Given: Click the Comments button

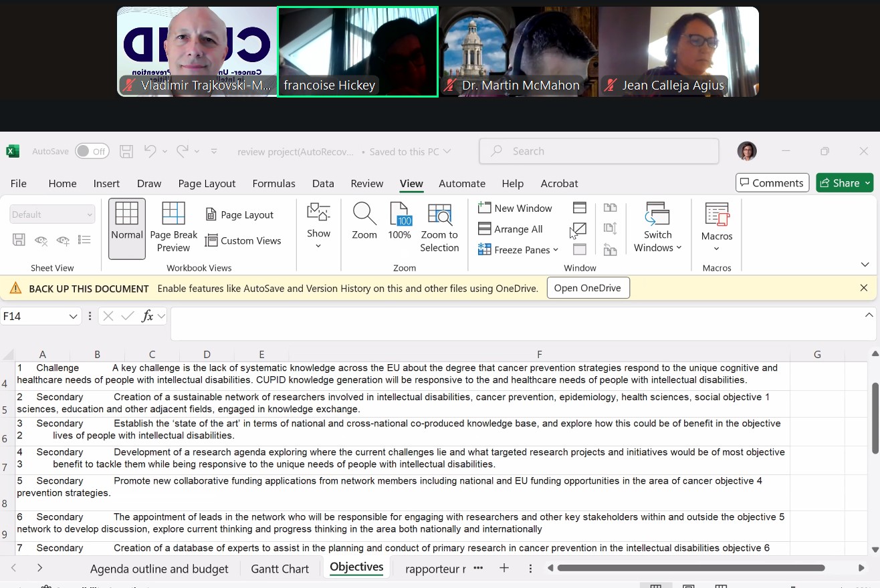Looking at the screenshot, I should click(x=772, y=183).
